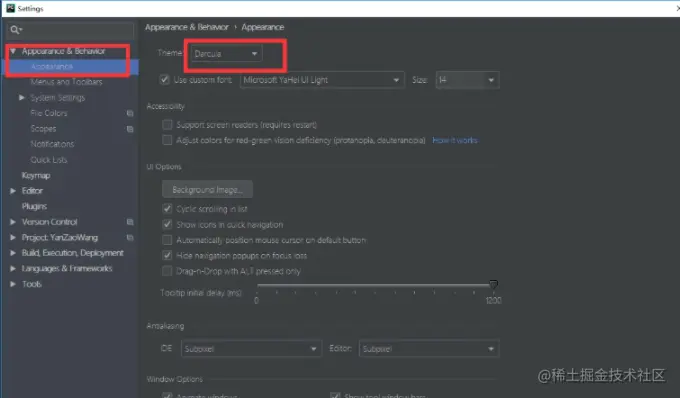This screenshot has width=680, height=398.
Task: Toggle the Use custom font checkbox
Action: tap(164, 79)
